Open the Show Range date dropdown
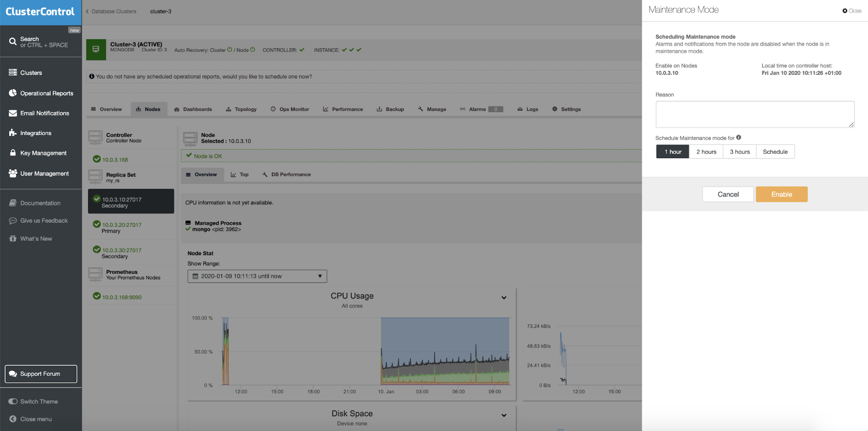Viewport: 868px width, 431px height. tap(257, 276)
